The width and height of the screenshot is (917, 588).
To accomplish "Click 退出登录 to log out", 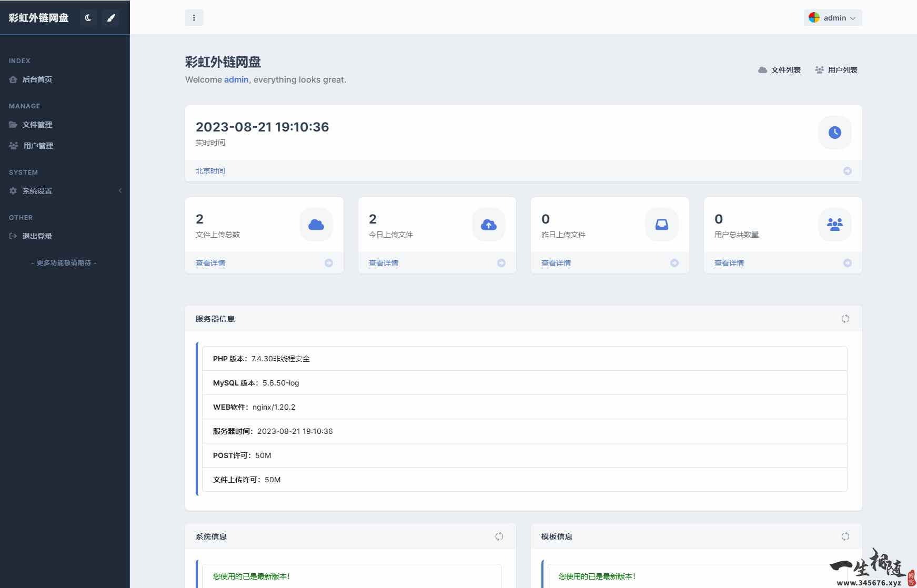I will 37,236.
